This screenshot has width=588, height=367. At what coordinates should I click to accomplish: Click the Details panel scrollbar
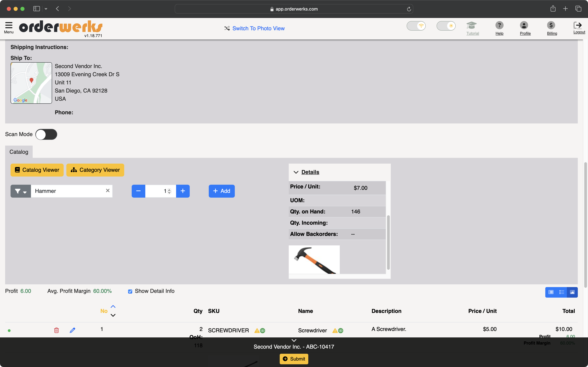click(388, 242)
